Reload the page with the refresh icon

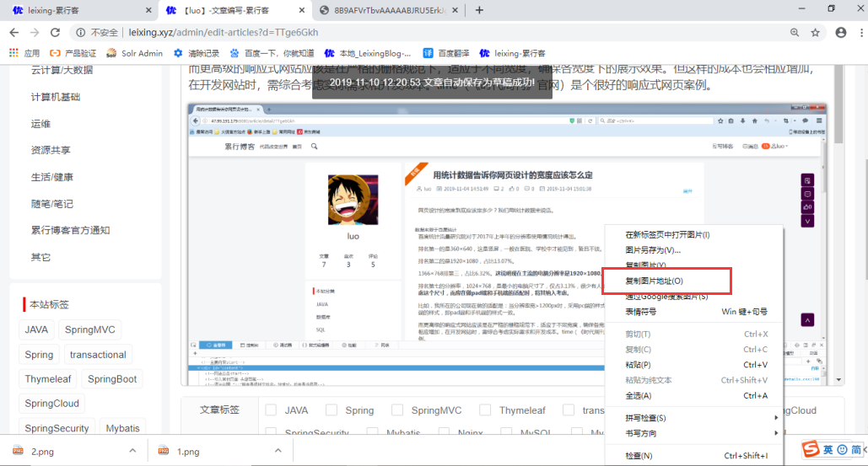click(55, 33)
